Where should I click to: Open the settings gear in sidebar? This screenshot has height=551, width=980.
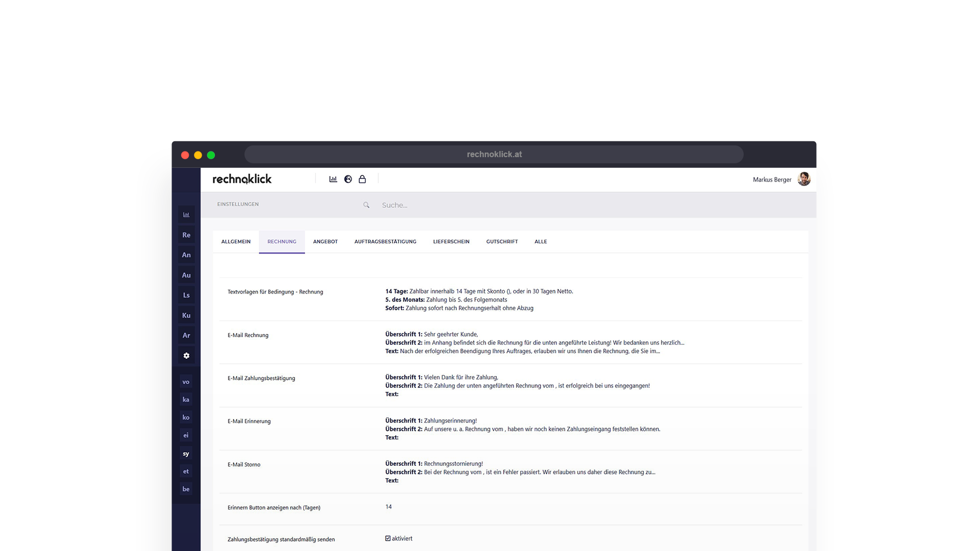[x=186, y=356]
